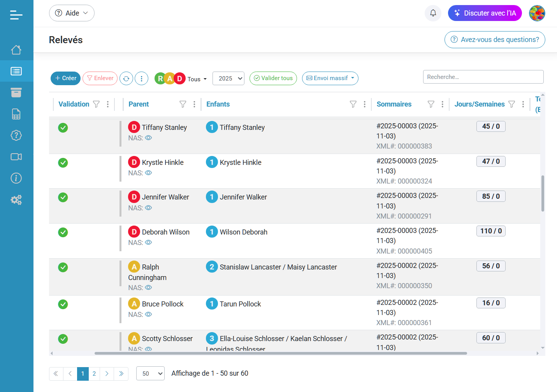The height and width of the screenshot is (392, 557).
Task: Show NAS for Deborah Wilson
Action: [x=148, y=243]
